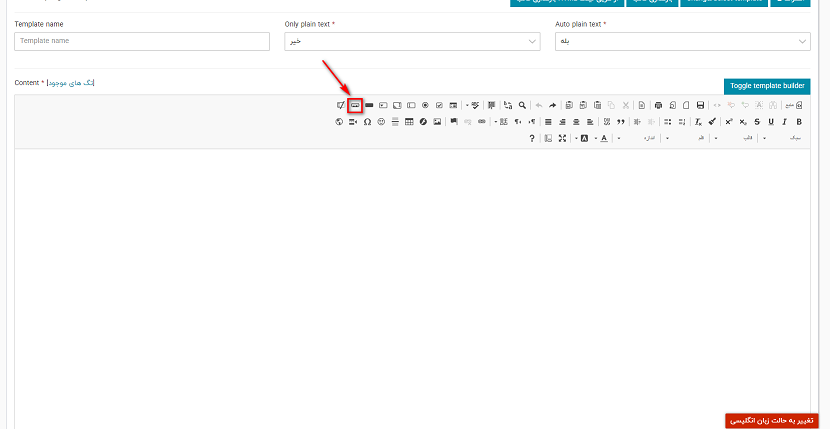Image resolution: width=830 pixels, height=429 pixels.
Task: Open the Set language dropdown
Action: pyautogui.click(x=501, y=122)
